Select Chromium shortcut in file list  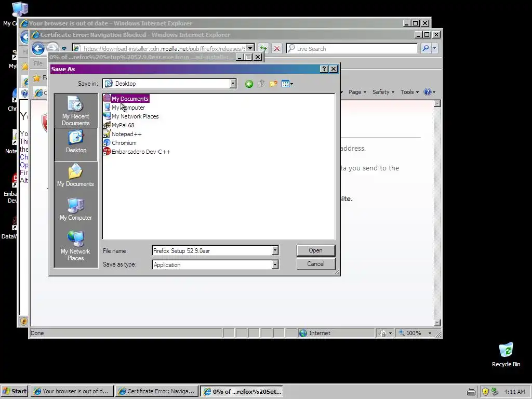[x=120, y=143]
